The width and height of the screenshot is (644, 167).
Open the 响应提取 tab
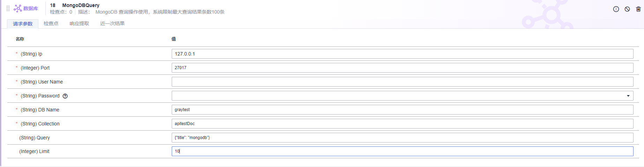79,24
